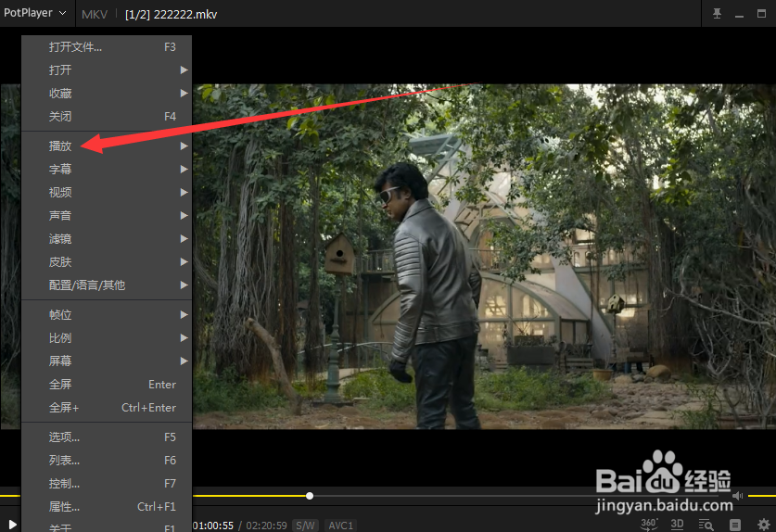Open 屏幕 submenu
This screenshot has height=532, width=776.
click(107, 361)
